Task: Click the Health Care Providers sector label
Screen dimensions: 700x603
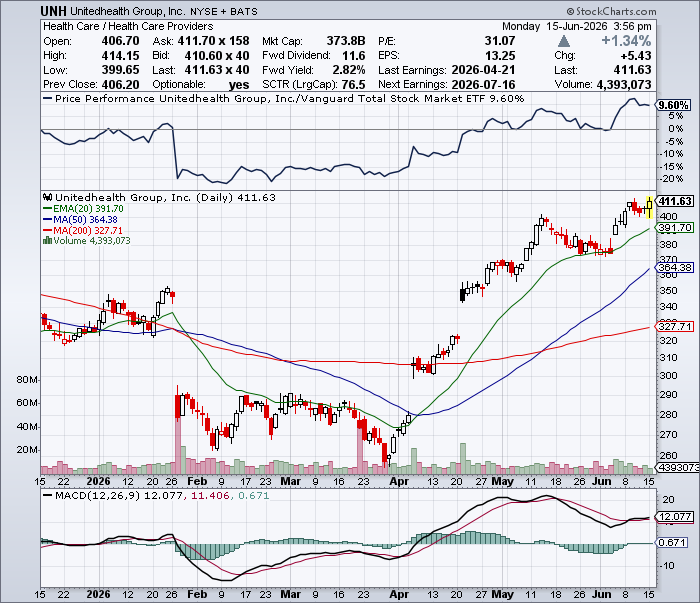Action: coord(161,26)
